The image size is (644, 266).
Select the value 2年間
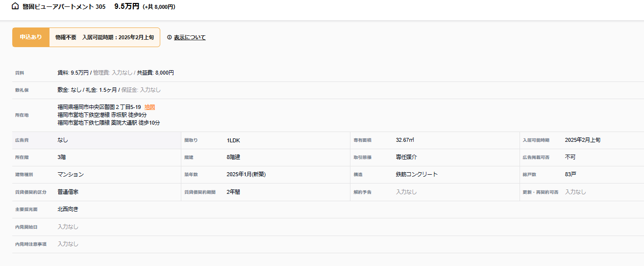point(233,192)
